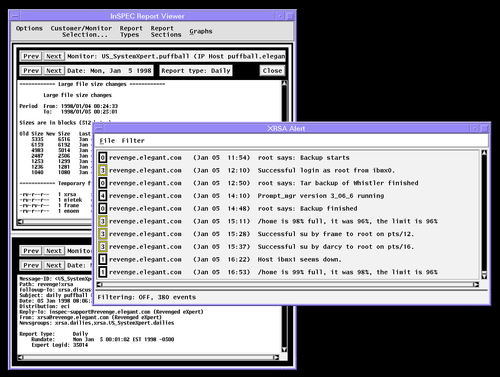Click lower report pane vertical scrollbar down arrow

pos(284,350)
